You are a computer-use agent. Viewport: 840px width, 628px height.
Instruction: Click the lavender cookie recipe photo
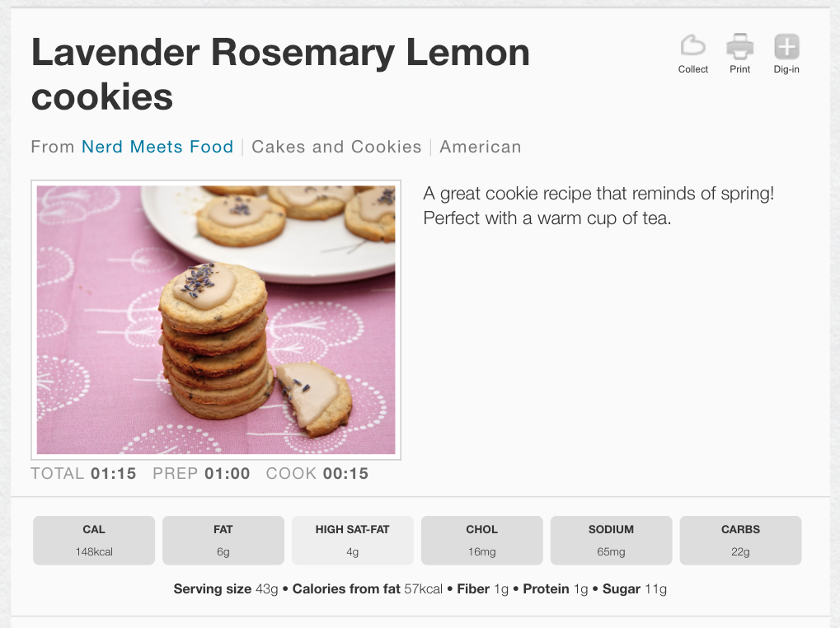coord(216,320)
